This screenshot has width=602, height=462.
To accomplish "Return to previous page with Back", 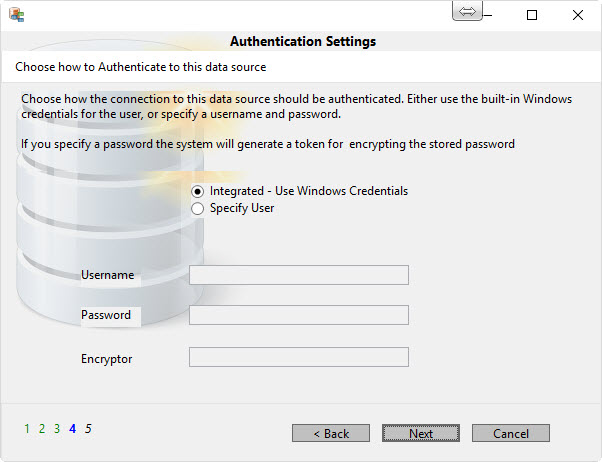I will point(331,433).
